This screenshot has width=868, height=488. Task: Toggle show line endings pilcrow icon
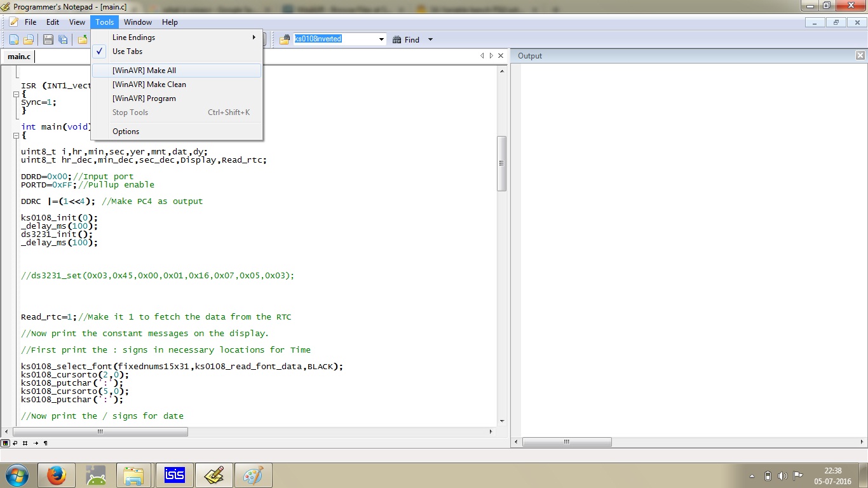pyautogui.click(x=45, y=443)
